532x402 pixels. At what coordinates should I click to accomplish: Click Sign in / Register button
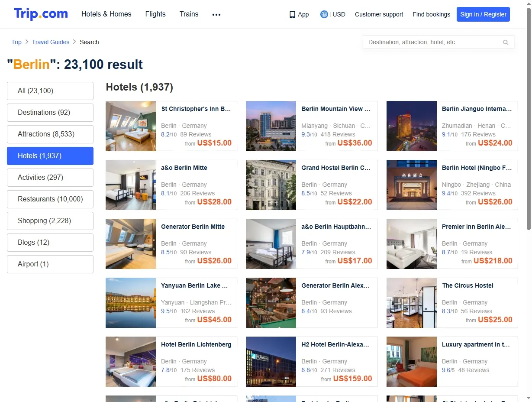pos(483,14)
